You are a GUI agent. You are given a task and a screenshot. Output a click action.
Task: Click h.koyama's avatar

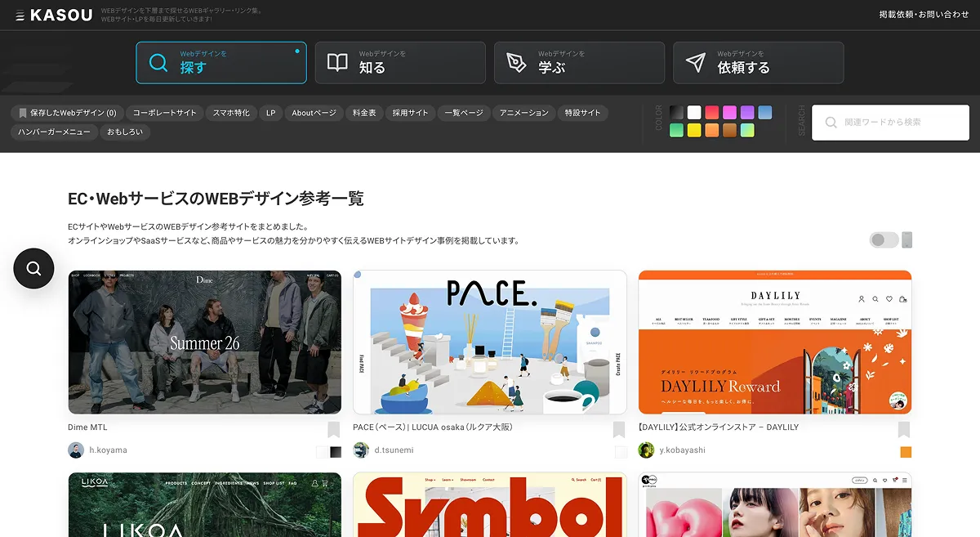pyautogui.click(x=76, y=450)
